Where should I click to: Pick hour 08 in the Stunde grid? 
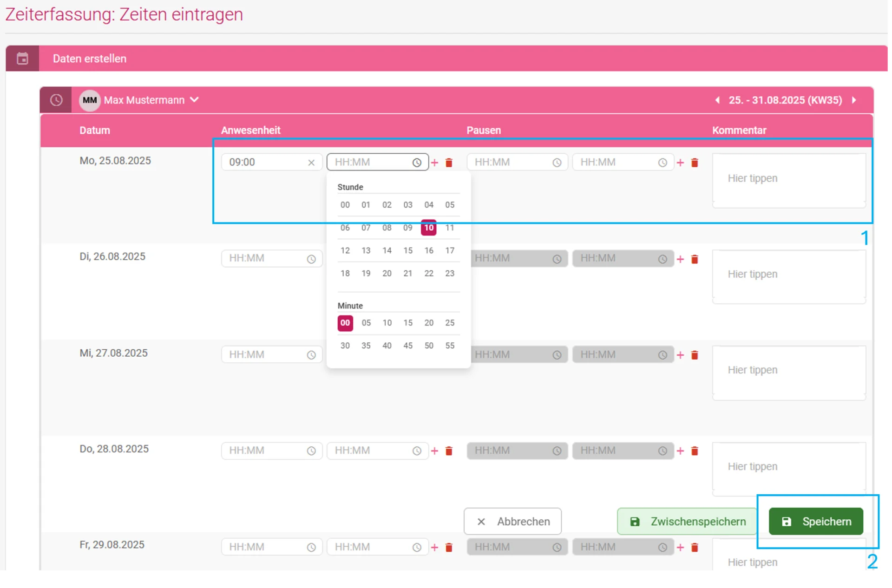pyautogui.click(x=387, y=228)
